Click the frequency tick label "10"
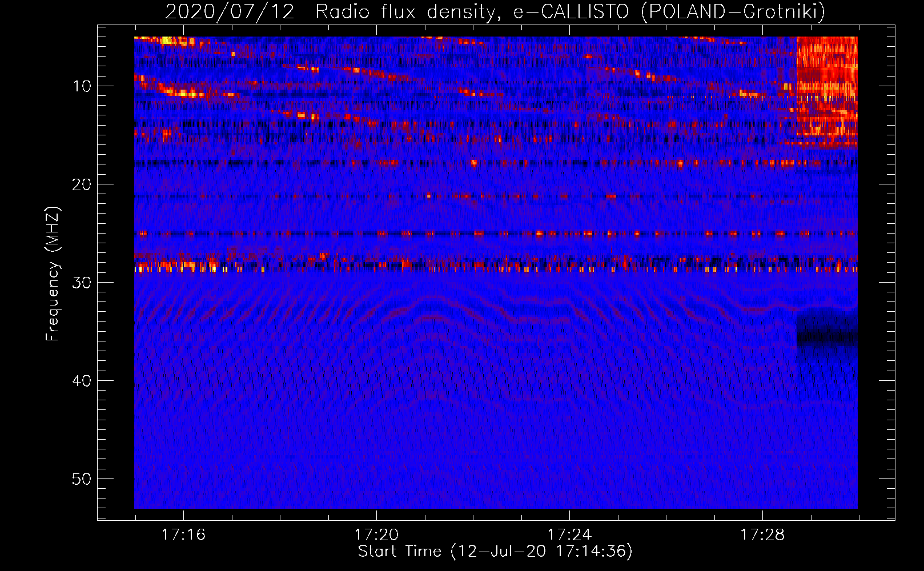The height and width of the screenshot is (571, 924). 82,86
